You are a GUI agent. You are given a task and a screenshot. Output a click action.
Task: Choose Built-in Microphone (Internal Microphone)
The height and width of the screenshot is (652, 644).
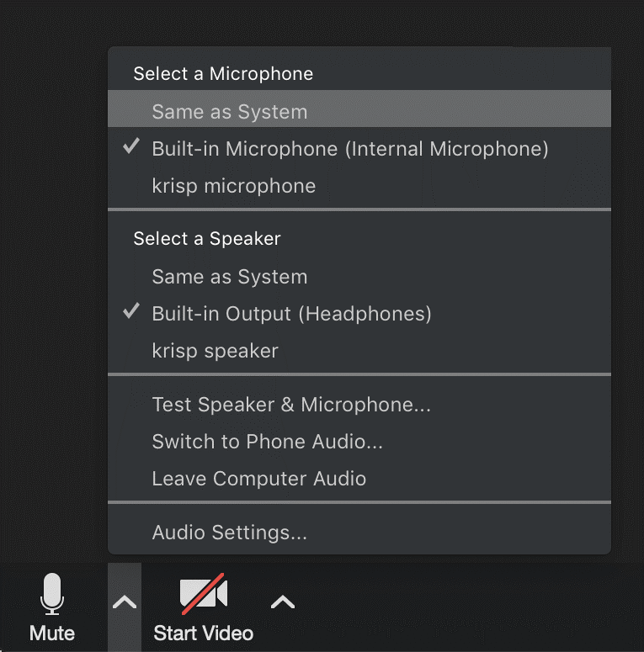coord(349,149)
